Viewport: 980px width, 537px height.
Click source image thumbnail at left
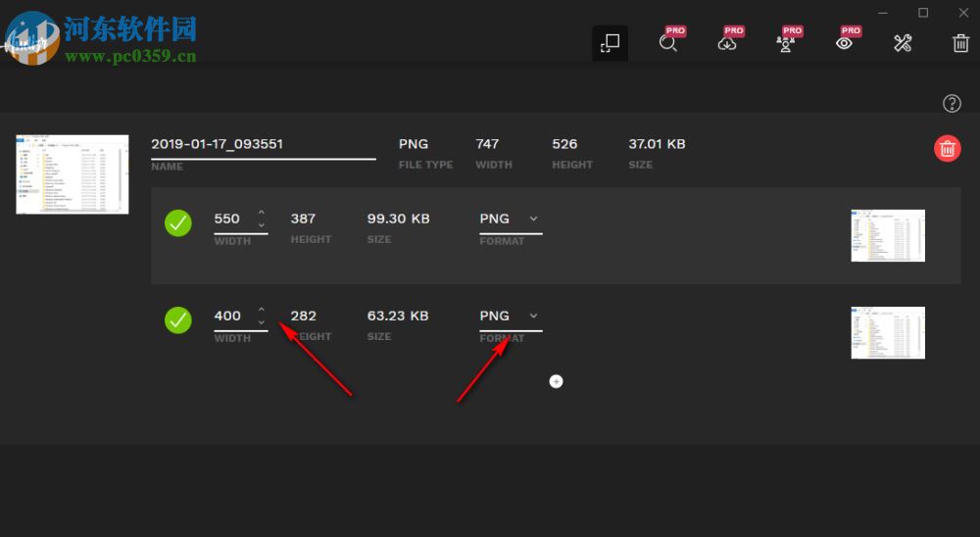click(73, 174)
